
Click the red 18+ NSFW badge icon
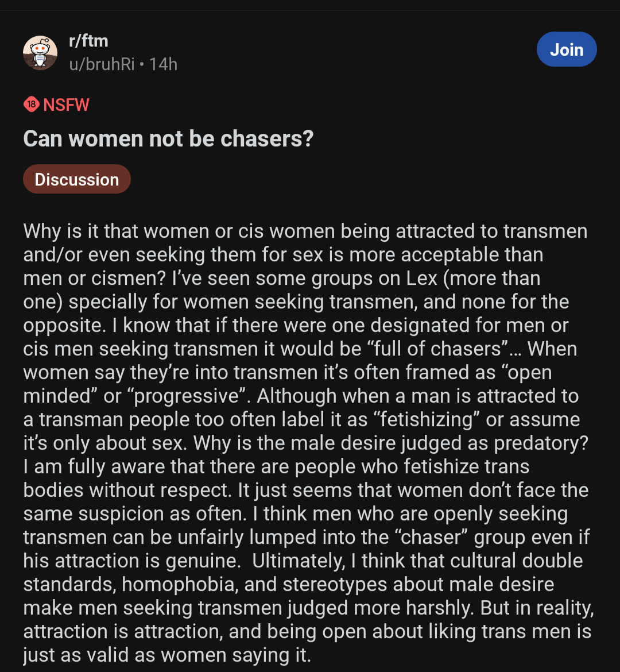click(x=31, y=104)
